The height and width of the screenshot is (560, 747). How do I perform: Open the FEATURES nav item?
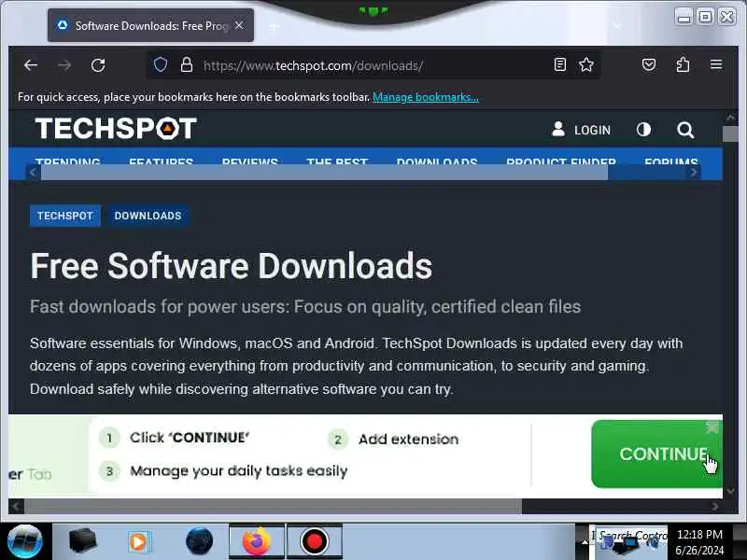tap(161, 161)
